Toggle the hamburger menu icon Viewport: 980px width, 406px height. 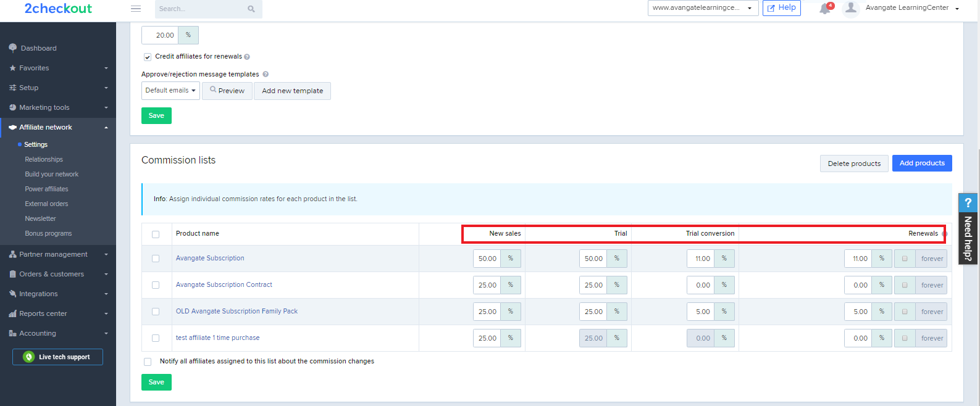[136, 9]
